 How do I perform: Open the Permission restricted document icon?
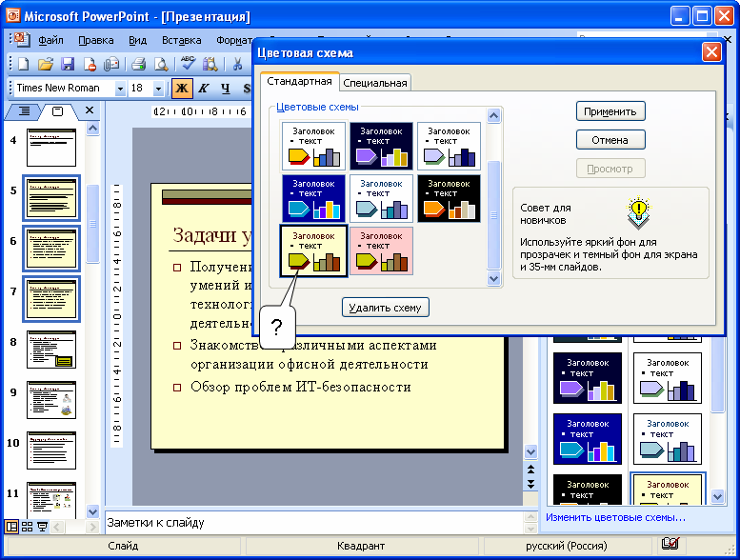coord(90,64)
